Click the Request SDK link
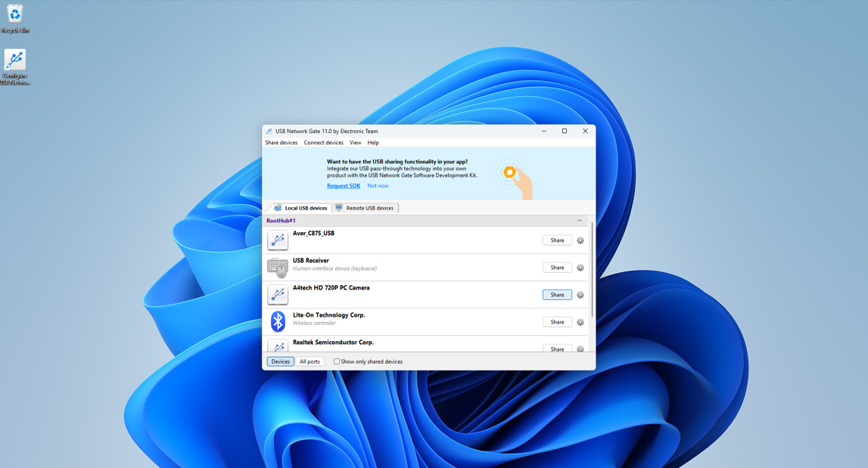Image resolution: width=868 pixels, height=468 pixels. (x=344, y=186)
